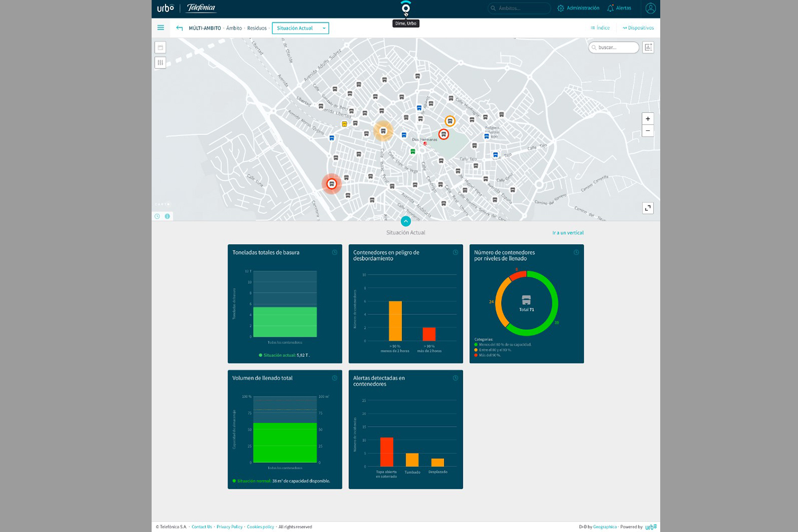Select red-ringed container near Dos Hermanas
Viewport: 798px width, 532px height.
click(x=444, y=135)
